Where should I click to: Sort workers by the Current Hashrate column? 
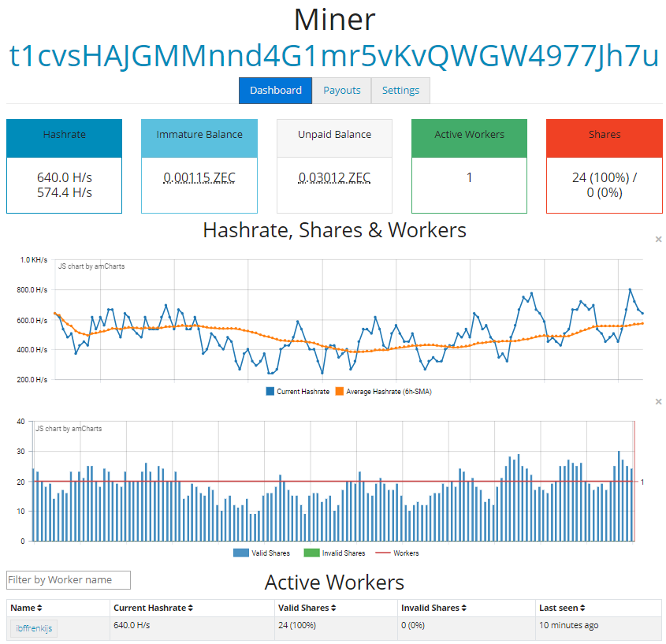pos(190,608)
